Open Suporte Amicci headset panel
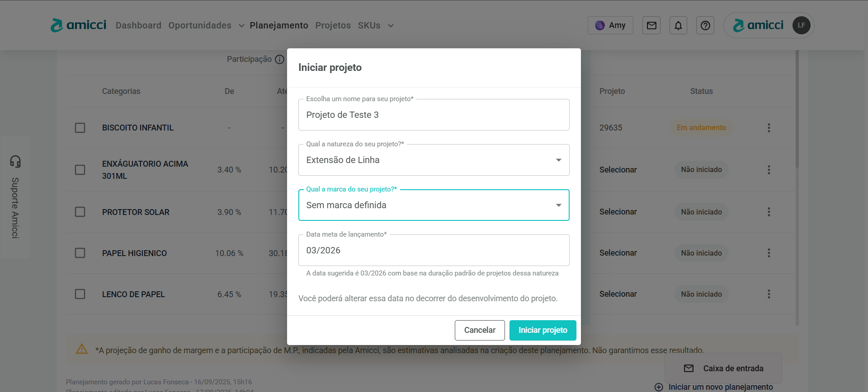Screen dimensions: 868x392 (15, 197)
